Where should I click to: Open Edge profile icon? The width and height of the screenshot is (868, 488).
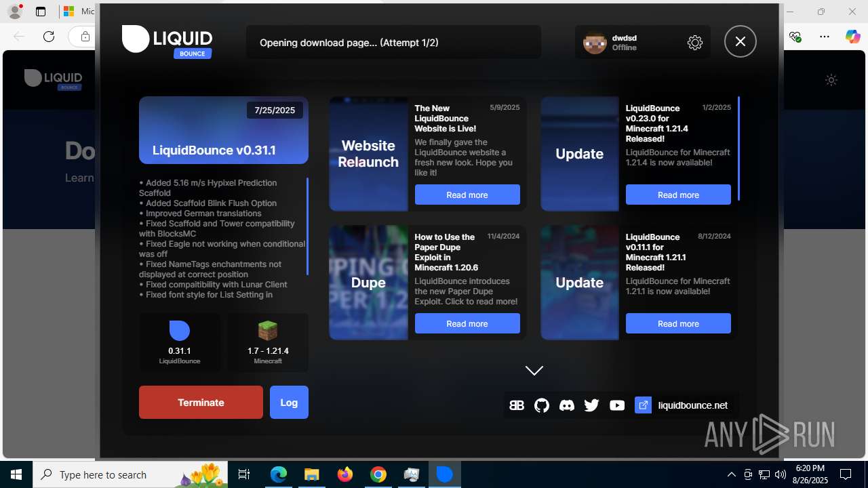pos(15,12)
